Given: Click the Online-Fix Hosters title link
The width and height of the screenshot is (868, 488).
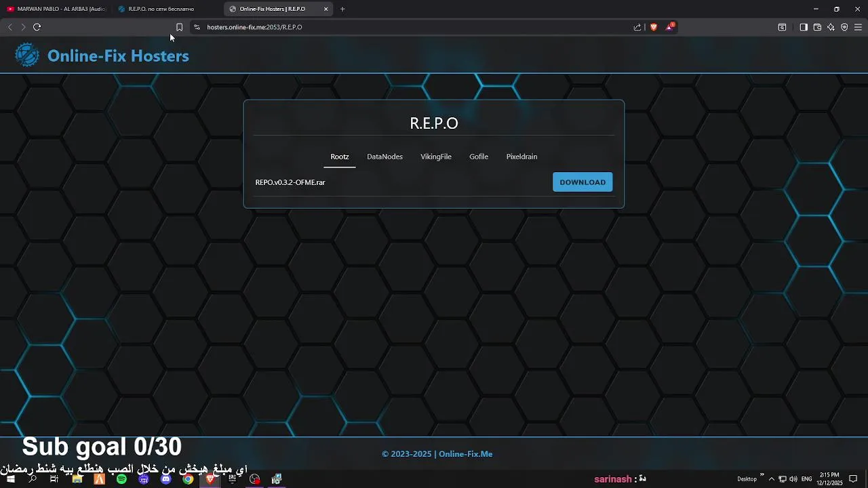Looking at the screenshot, I should point(118,56).
